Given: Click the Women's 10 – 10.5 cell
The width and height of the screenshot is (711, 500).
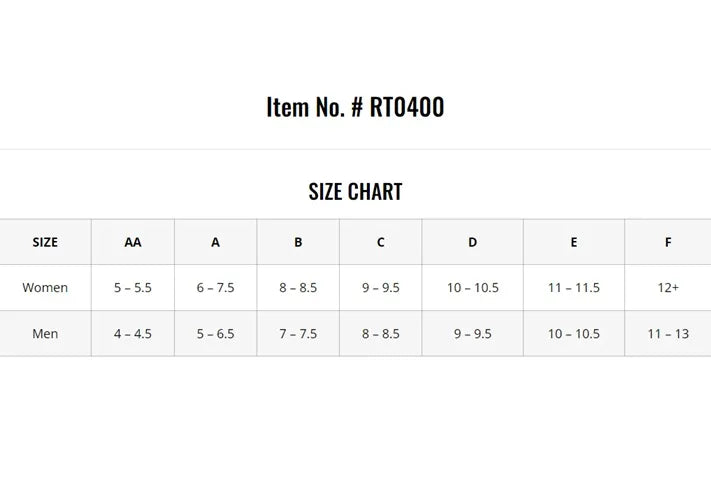Looking at the screenshot, I should pos(472,288).
